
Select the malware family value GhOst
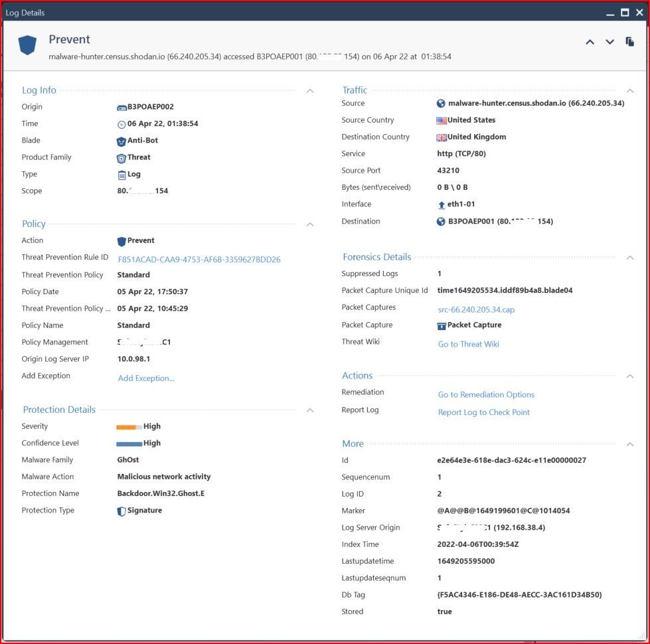(128, 459)
